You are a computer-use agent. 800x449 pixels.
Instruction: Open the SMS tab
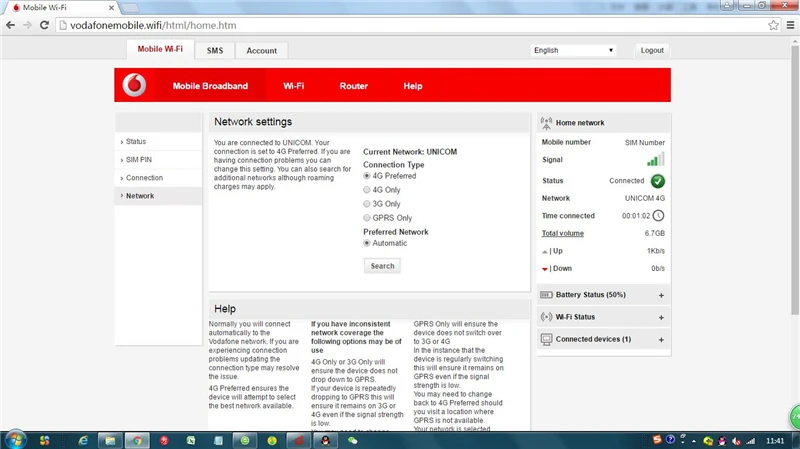(215, 51)
